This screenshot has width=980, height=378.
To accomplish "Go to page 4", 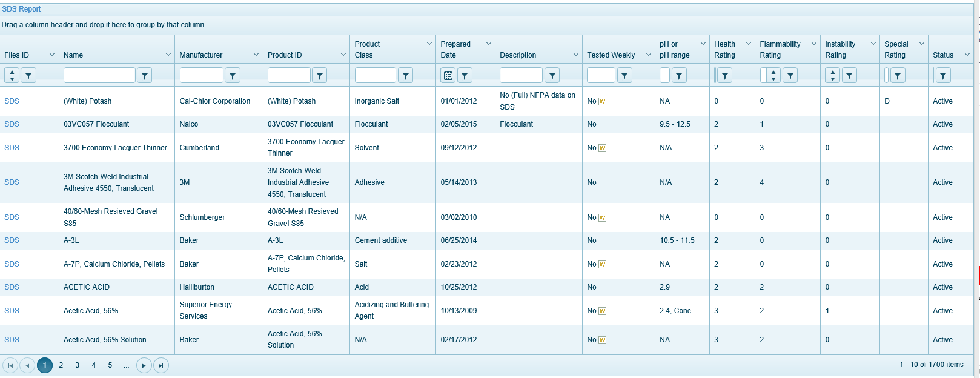I will [x=94, y=365].
